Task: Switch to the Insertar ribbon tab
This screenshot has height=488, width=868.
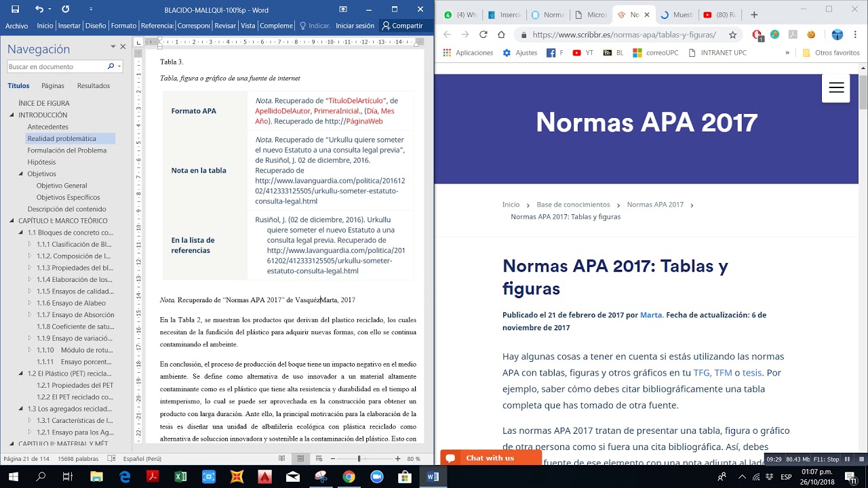Action: click(x=69, y=26)
